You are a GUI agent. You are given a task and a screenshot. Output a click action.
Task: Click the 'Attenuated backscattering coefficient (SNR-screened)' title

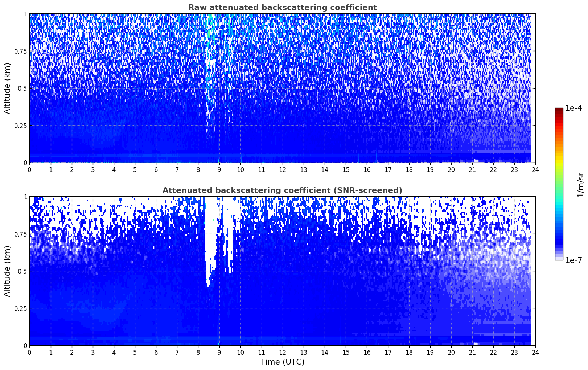pos(282,190)
